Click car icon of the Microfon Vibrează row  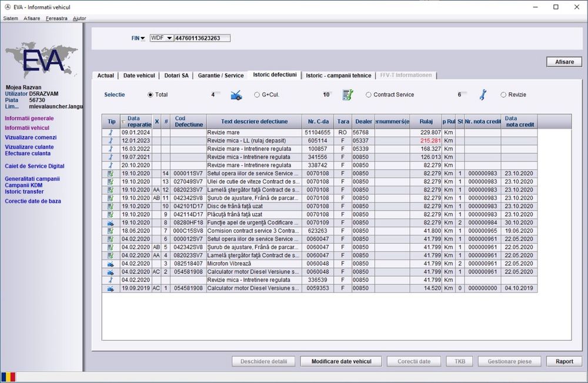(111, 264)
